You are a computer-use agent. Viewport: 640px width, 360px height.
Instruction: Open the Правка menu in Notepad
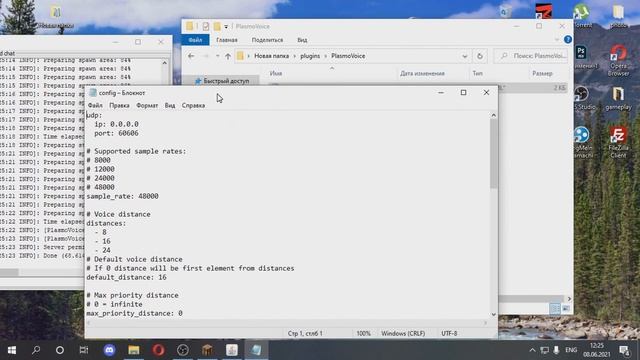[119, 105]
